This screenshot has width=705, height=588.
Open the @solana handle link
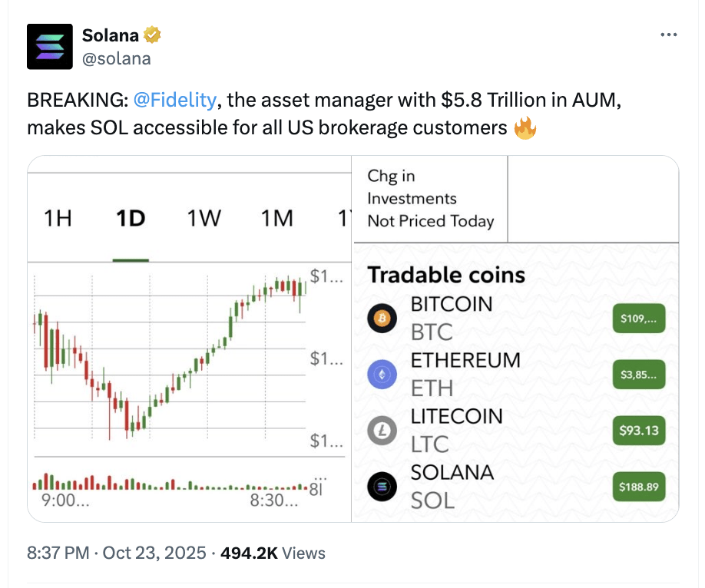pyautogui.click(x=116, y=58)
